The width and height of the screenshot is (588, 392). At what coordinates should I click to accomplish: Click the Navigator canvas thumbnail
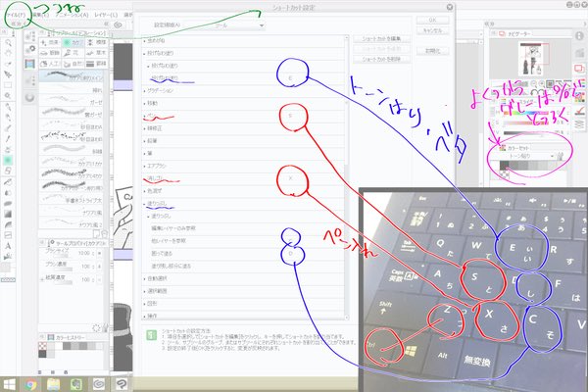tap(532, 59)
